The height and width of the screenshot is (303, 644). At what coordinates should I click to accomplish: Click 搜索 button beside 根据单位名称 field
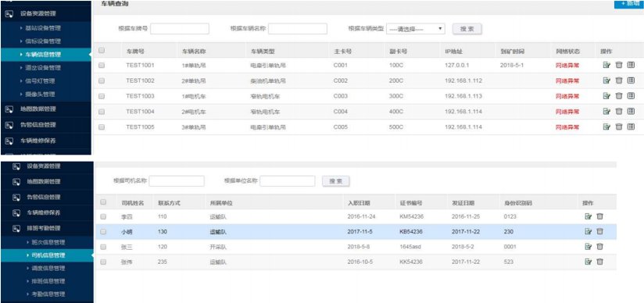(x=336, y=181)
